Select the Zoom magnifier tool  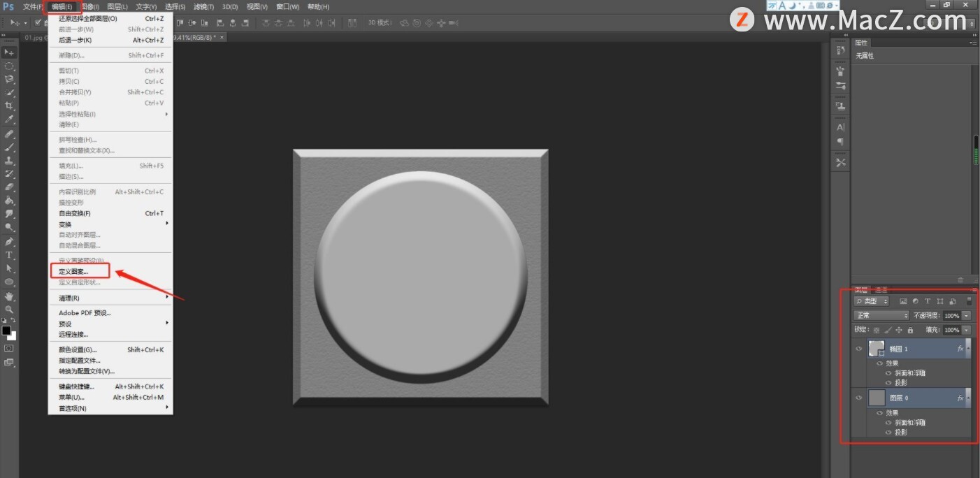coord(9,309)
